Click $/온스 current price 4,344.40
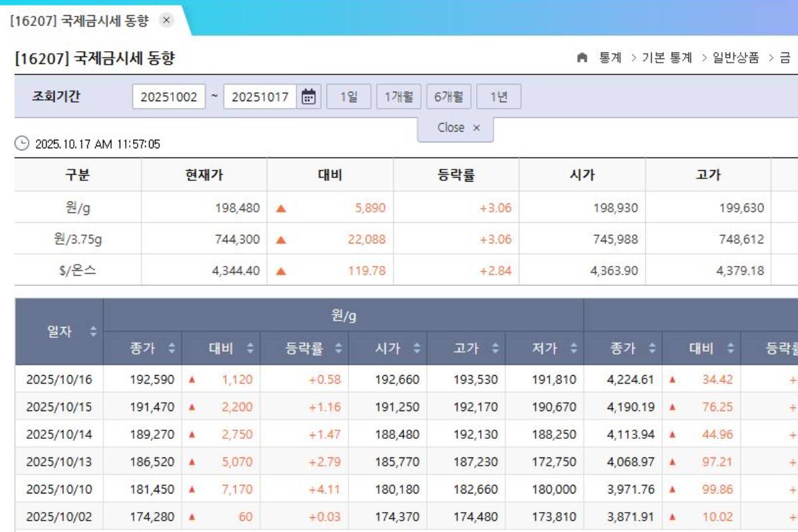 [x=236, y=271]
